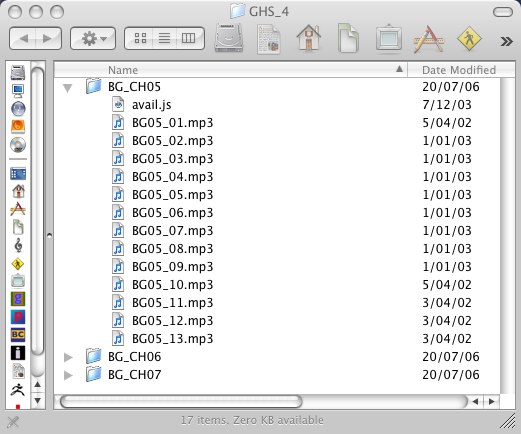521x434 pixels.
Task: Sort by Name column header
Action: tap(230, 70)
